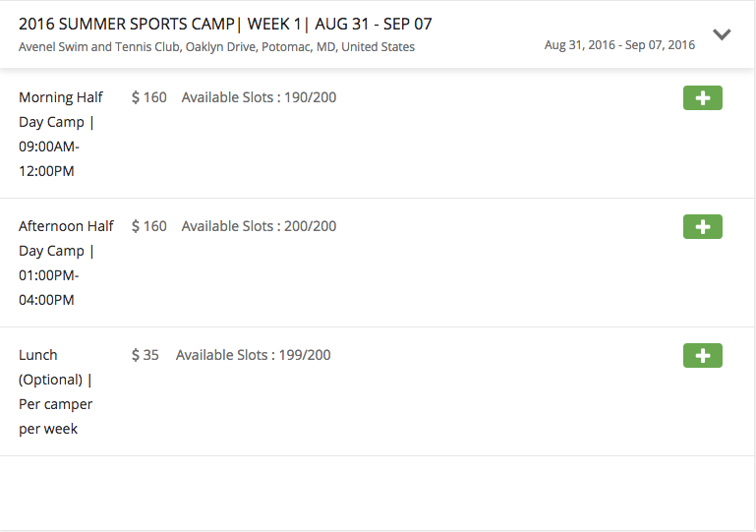Collapse the Week 1 camp section chevron

[x=722, y=34]
